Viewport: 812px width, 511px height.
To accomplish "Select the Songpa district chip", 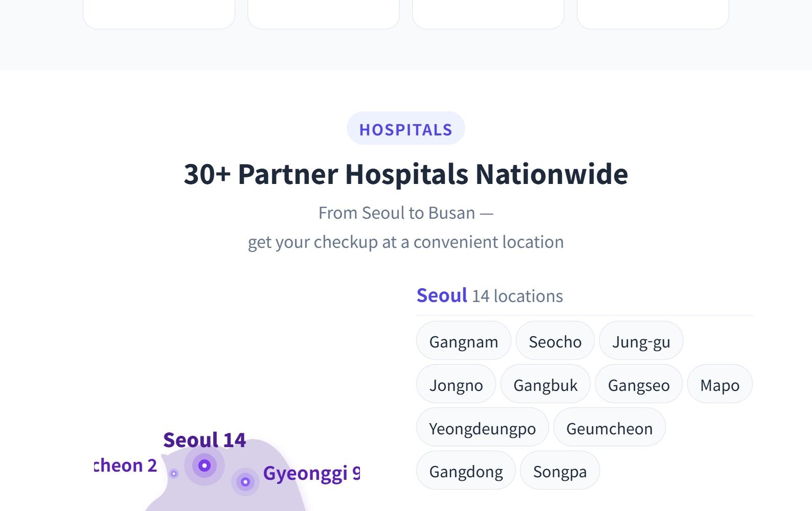I will [x=559, y=471].
